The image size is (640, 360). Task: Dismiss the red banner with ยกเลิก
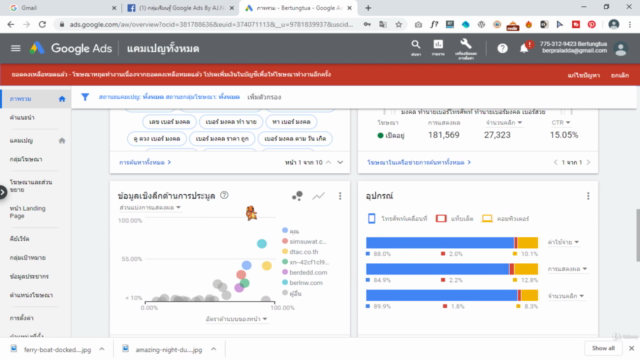click(620, 75)
